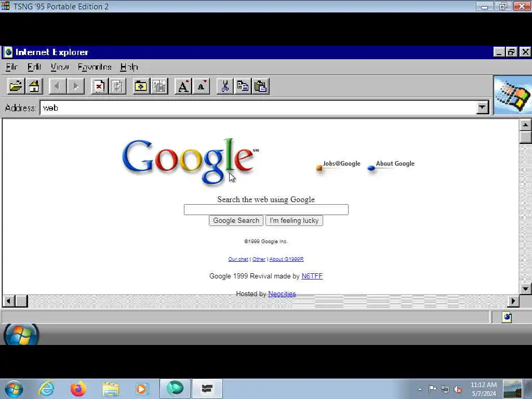Image resolution: width=532 pixels, height=399 pixels.
Task: Follow the About G1999R link
Action: click(x=286, y=259)
